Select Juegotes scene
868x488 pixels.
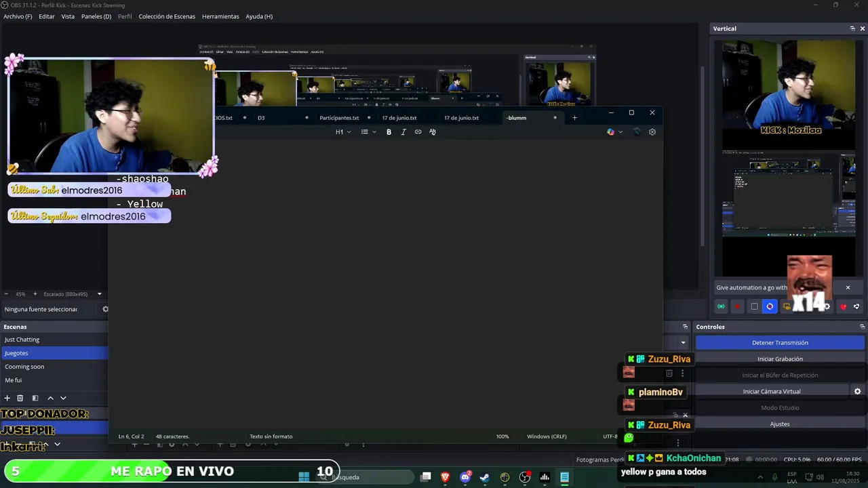click(54, 353)
